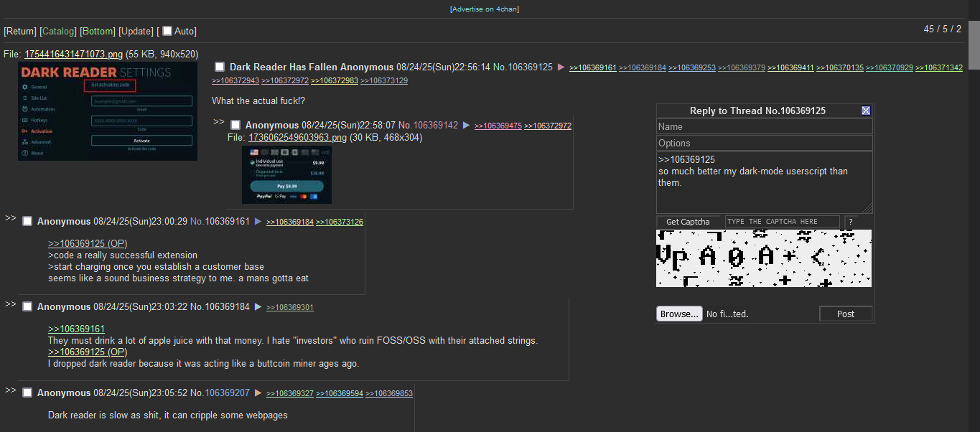Follow backlink >>106369253 on OP
Image resolution: width=980 pixels, height=432 pixels.
(x=692, y=67)
